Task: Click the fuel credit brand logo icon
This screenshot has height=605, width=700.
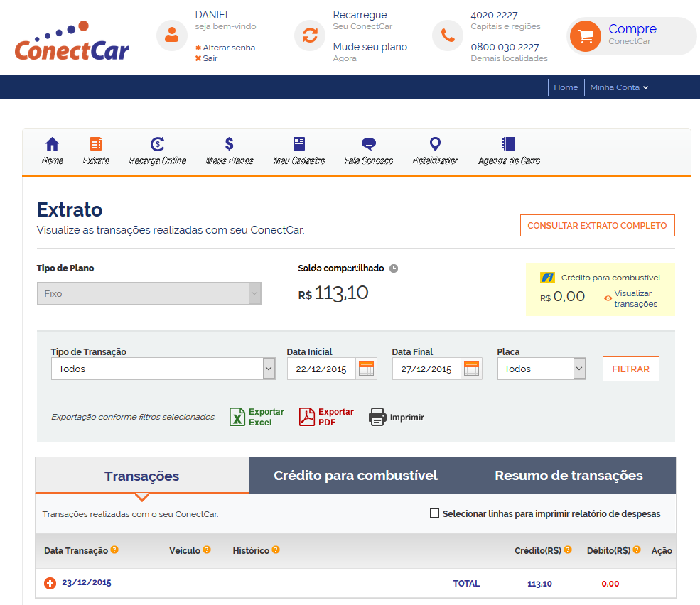Action: tap(547, 278)
